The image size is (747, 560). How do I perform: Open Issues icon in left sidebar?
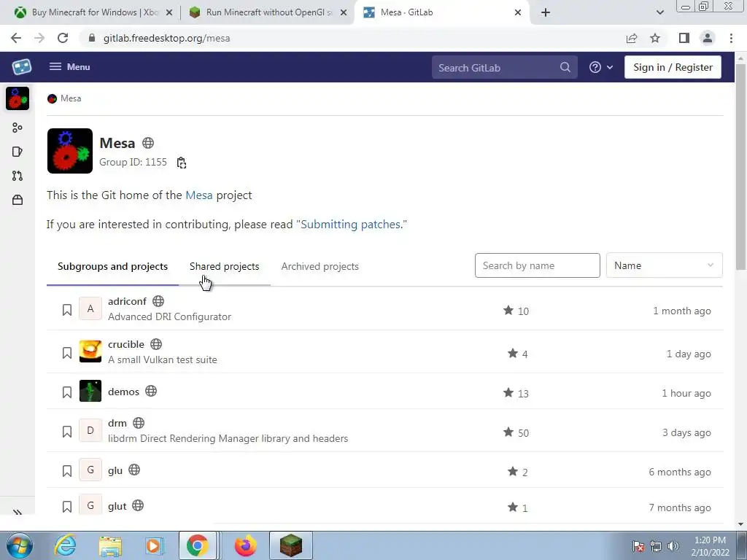(18, 152)
